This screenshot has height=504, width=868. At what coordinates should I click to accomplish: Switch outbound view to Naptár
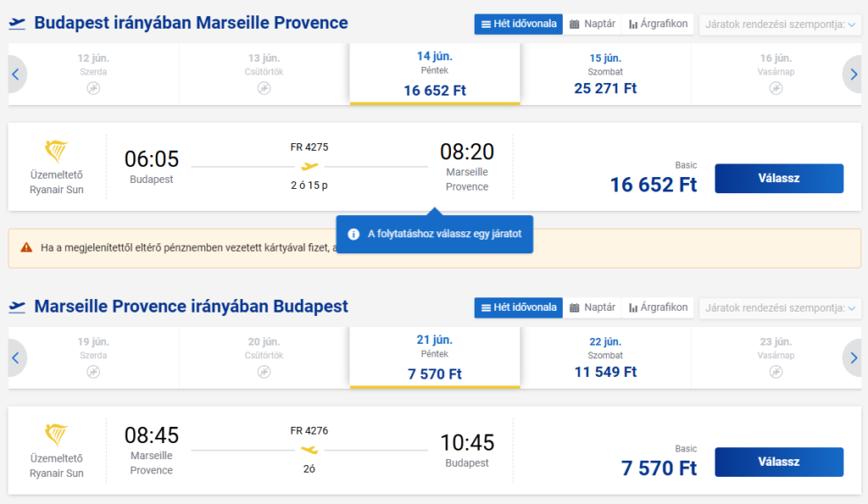point(593,24)
